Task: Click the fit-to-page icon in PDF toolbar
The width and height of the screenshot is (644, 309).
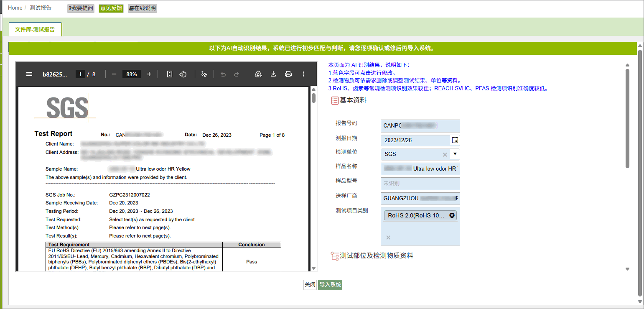Action: click(x=170, y=74)
